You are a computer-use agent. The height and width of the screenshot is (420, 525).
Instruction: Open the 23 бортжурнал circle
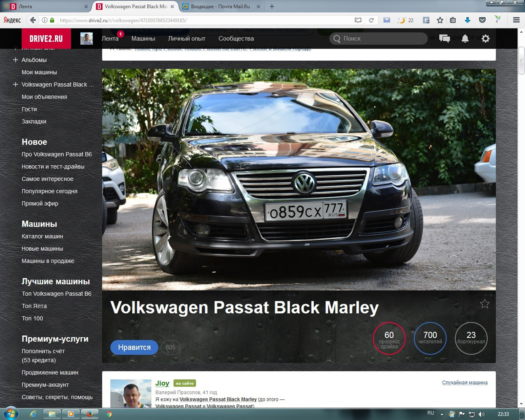[471, 338]
